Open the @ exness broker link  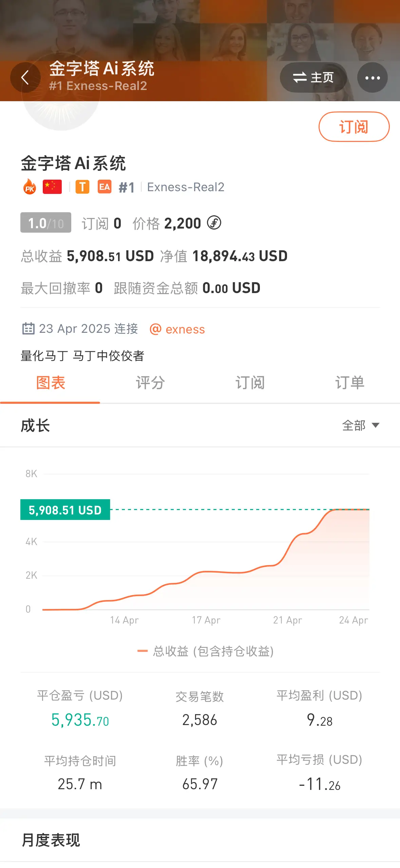tap(177, 329)
